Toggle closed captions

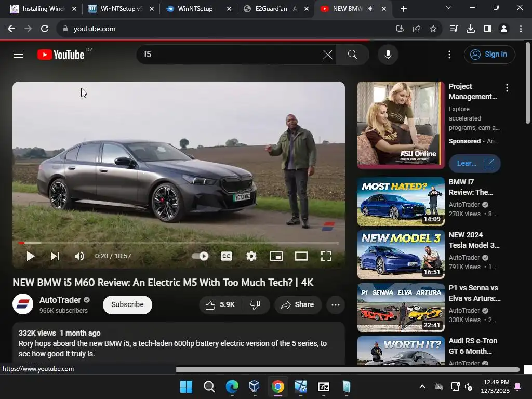227,256
